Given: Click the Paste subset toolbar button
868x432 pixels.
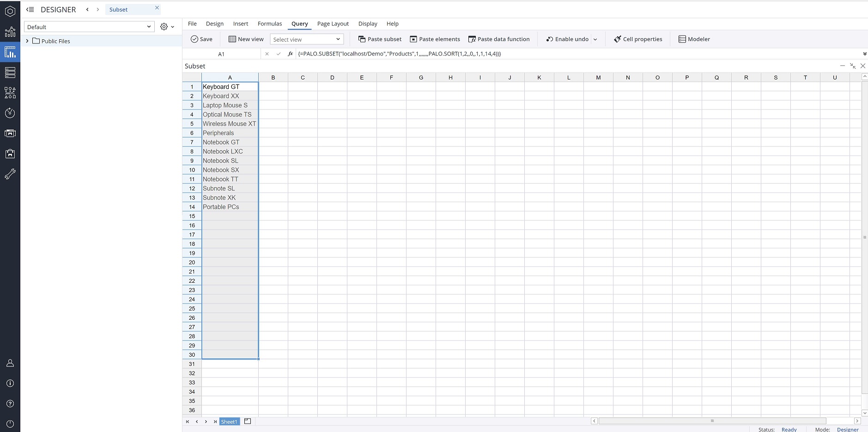Looking at the screenshot, I should coord(380,39).
